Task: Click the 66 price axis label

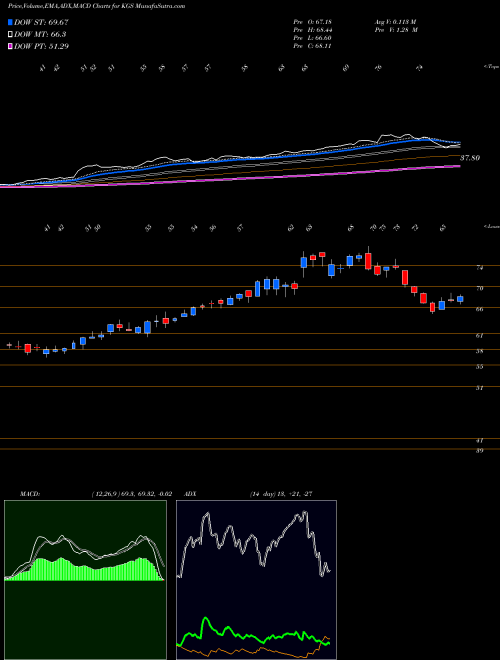Action: click(479, 309)
